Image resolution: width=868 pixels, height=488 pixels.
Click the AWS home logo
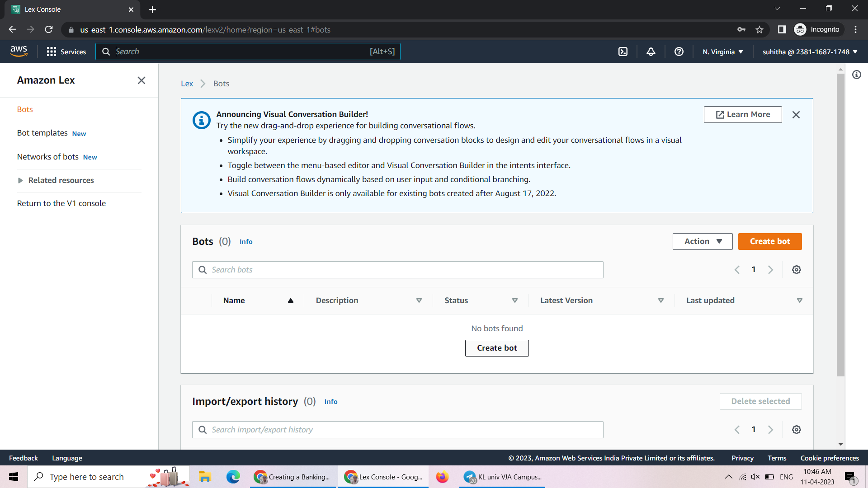19,51
